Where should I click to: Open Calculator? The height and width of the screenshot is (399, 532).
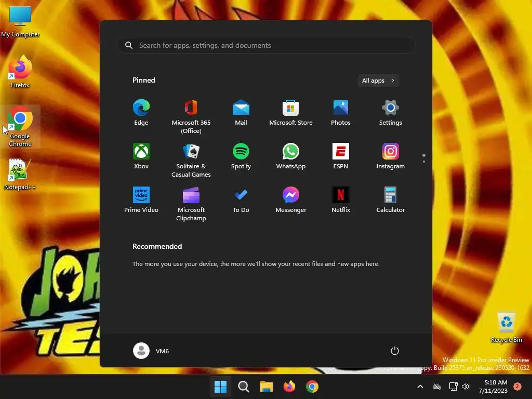click(x=391, y=200)
